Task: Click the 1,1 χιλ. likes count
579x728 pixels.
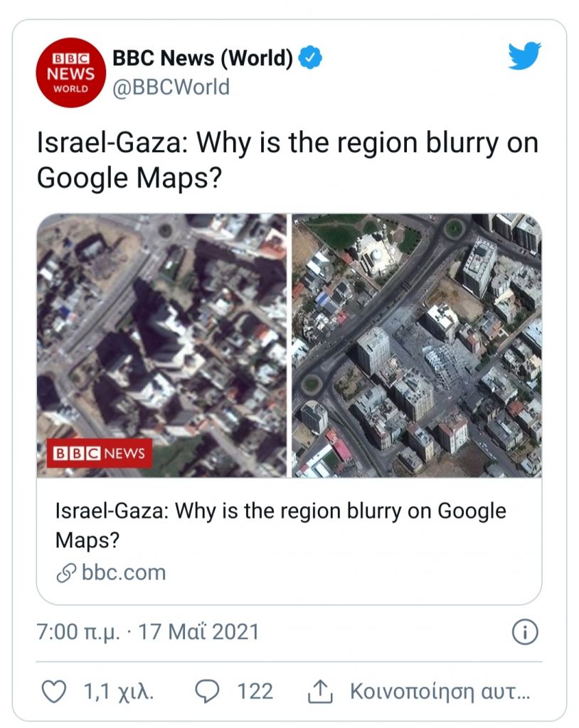Action: (119, 690)
